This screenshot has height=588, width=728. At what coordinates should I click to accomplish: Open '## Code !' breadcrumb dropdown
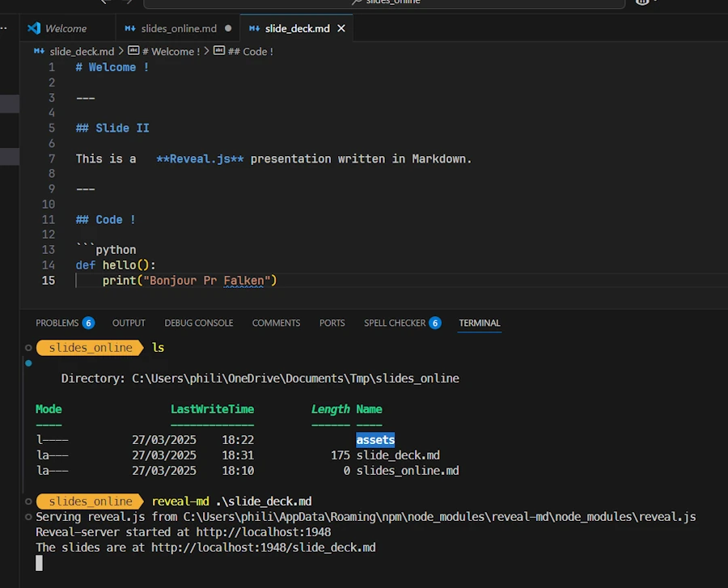[250, 52]
